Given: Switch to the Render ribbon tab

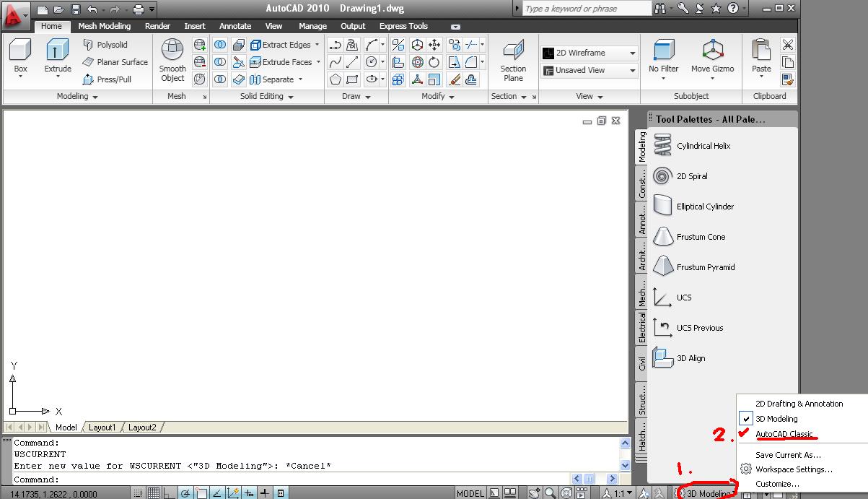Looking at the screenshot, I should point(157,26).
